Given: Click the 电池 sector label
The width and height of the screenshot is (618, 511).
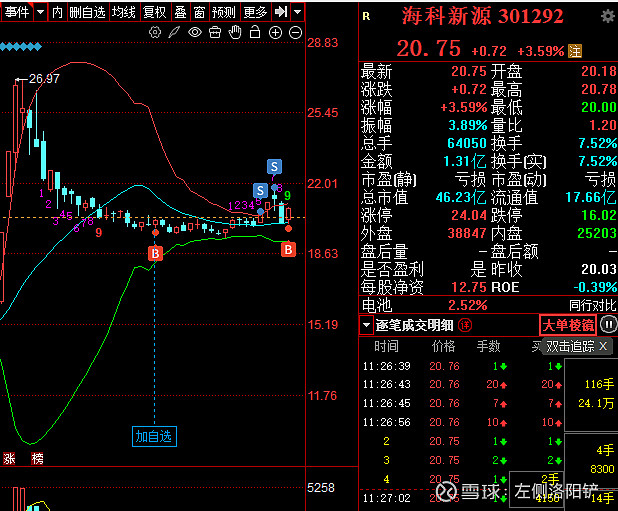Looking at the screenshot, I should coord(377,305).
